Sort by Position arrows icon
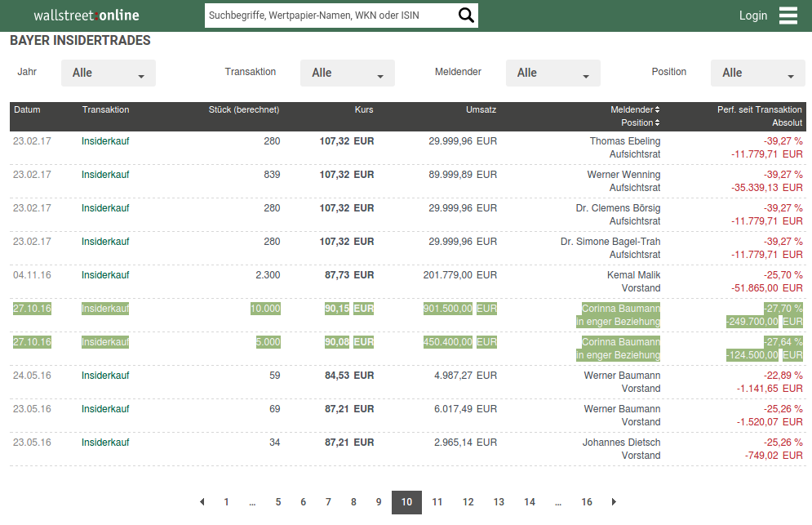 tap(657, 122)
